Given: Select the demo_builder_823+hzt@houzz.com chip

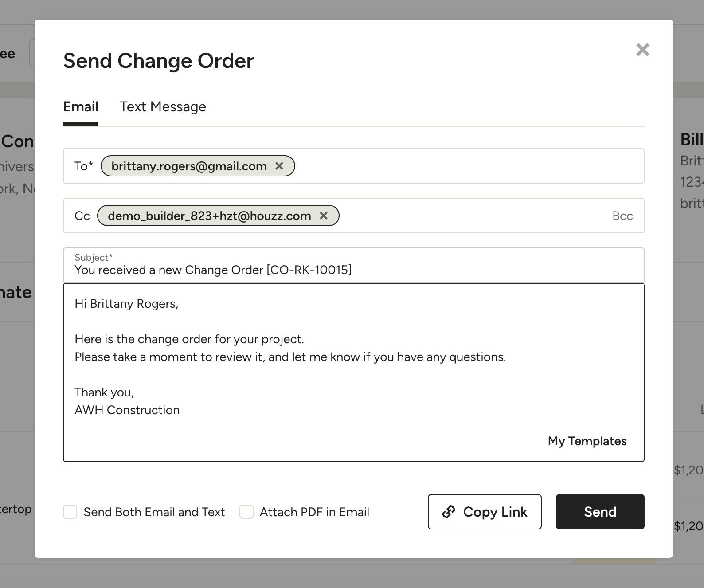Looking at the screenshot, I should tap(209, 216).
